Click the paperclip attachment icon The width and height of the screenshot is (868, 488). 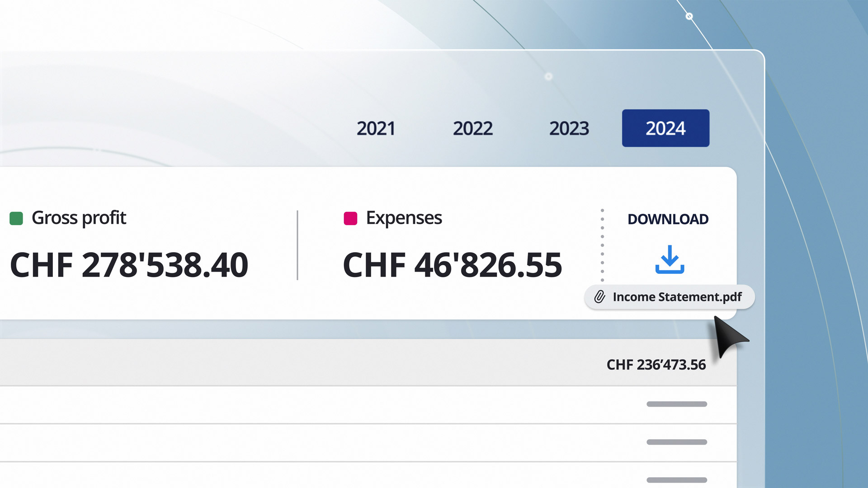click(x=599, y=297)
